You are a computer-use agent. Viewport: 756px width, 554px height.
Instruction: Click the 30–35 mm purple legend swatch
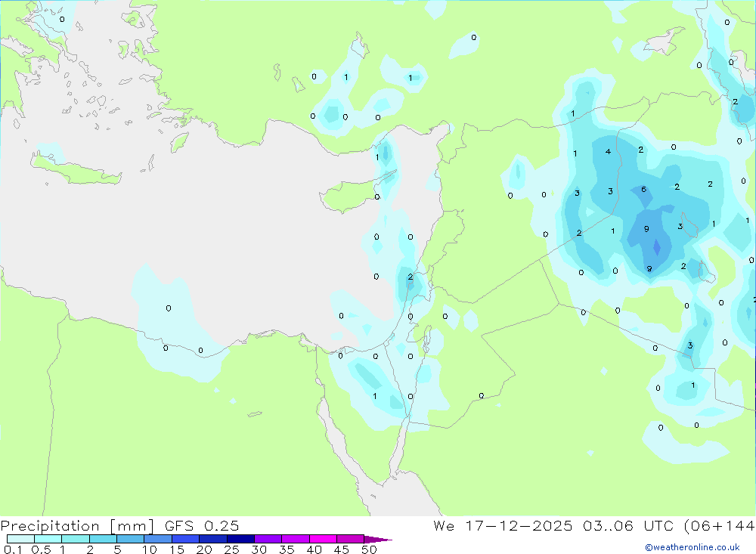268,539
